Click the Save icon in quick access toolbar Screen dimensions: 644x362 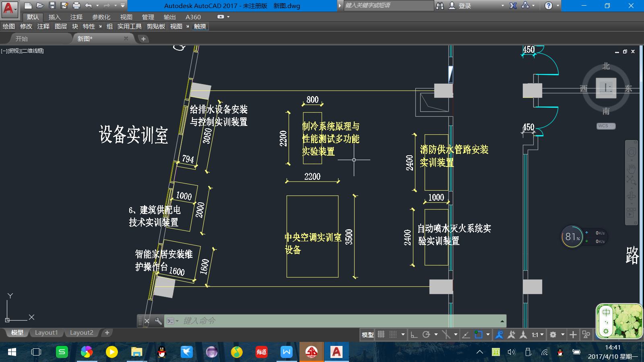point(52,5)
